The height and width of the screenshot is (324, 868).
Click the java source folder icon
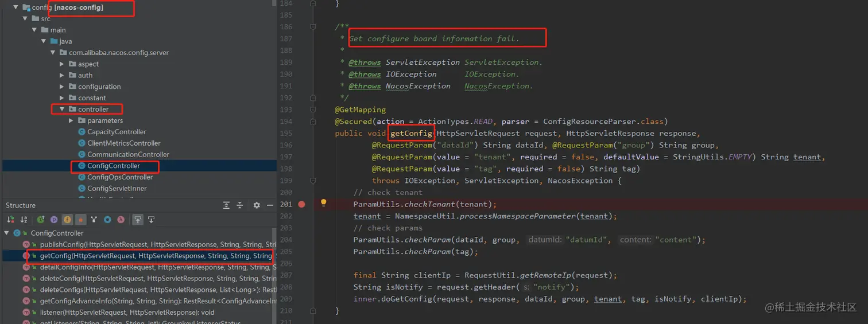54,41
